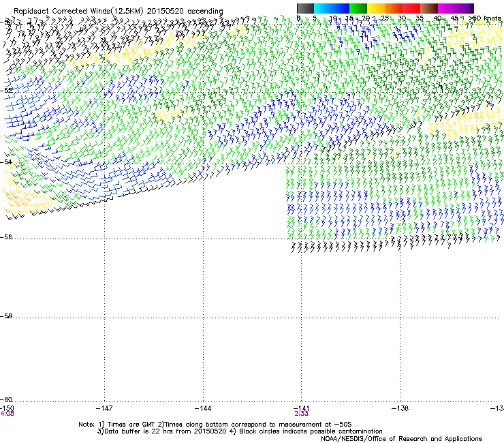Click the 'Times are GMT' note line

coord(215,425)
